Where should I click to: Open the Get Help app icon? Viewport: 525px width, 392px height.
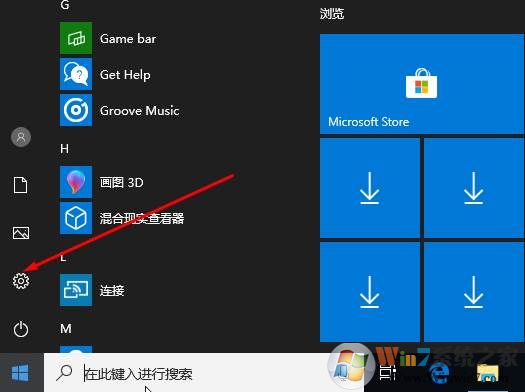pos(76,74)
